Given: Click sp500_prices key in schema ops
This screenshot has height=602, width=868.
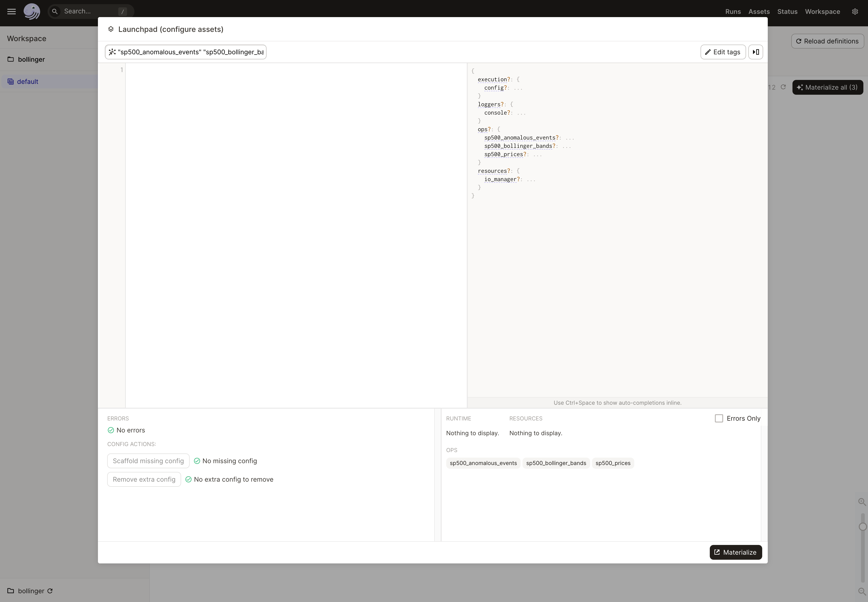Looking at the screenshot, I should (x=504, y=154).
